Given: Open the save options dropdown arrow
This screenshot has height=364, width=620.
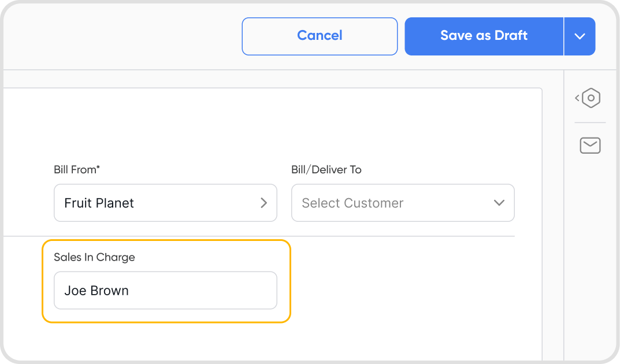Looking at the screenshot, I should (580, 36).
